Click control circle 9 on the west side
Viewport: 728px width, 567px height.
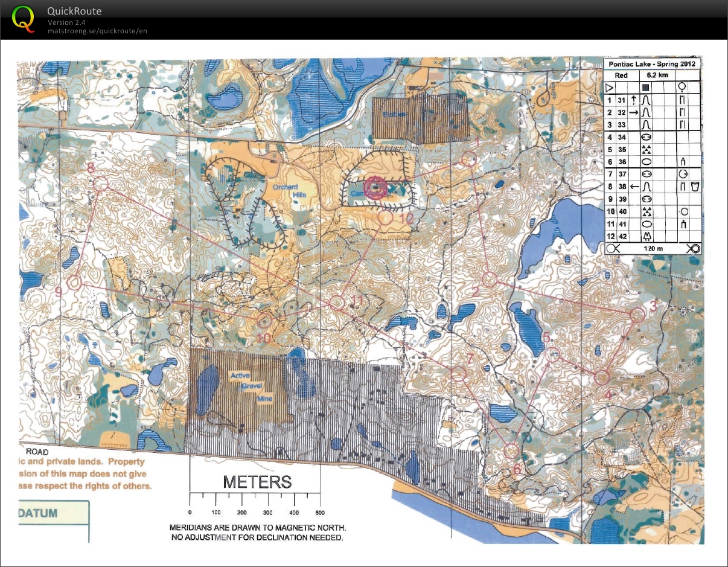click(x=75, y=281)
